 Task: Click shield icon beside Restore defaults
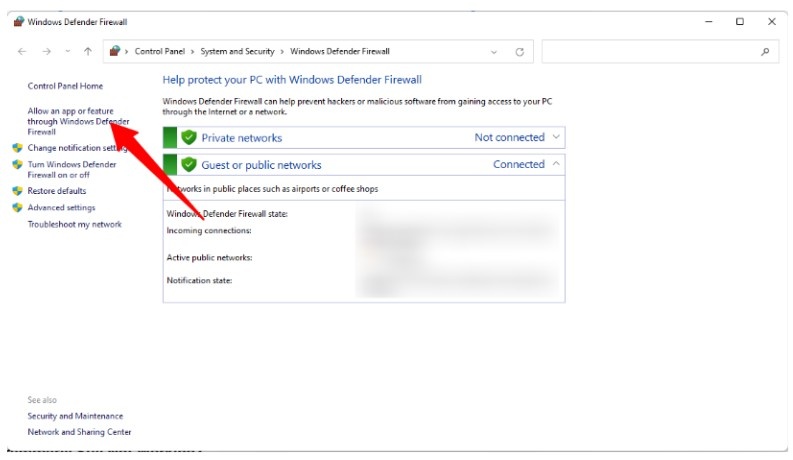click(18, 191)
